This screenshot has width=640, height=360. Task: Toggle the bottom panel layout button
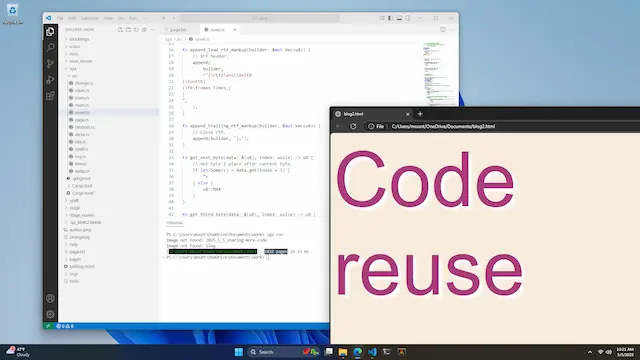(x=399, y=18)
